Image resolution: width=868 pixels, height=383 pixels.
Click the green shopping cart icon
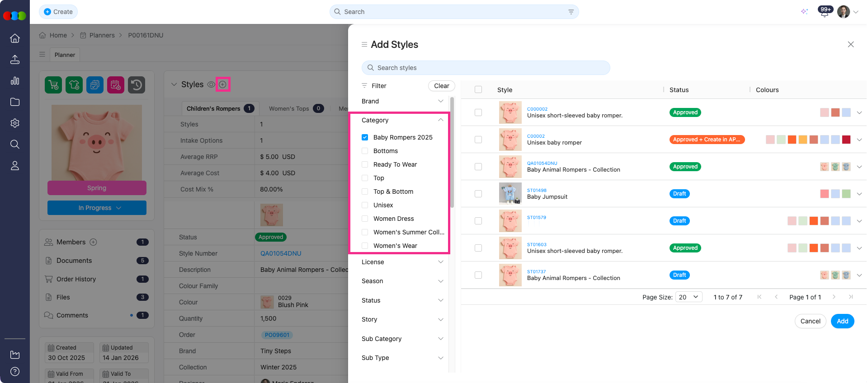(53, 85)
